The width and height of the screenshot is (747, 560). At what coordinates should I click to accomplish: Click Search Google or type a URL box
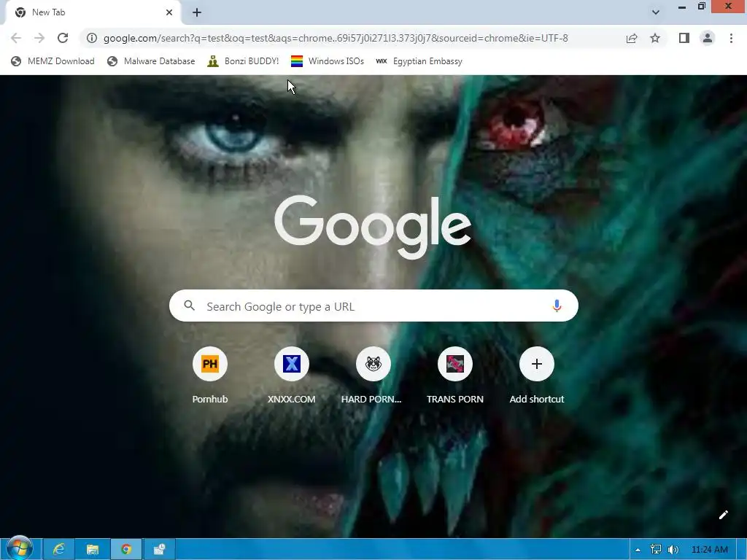coord(373,306)
